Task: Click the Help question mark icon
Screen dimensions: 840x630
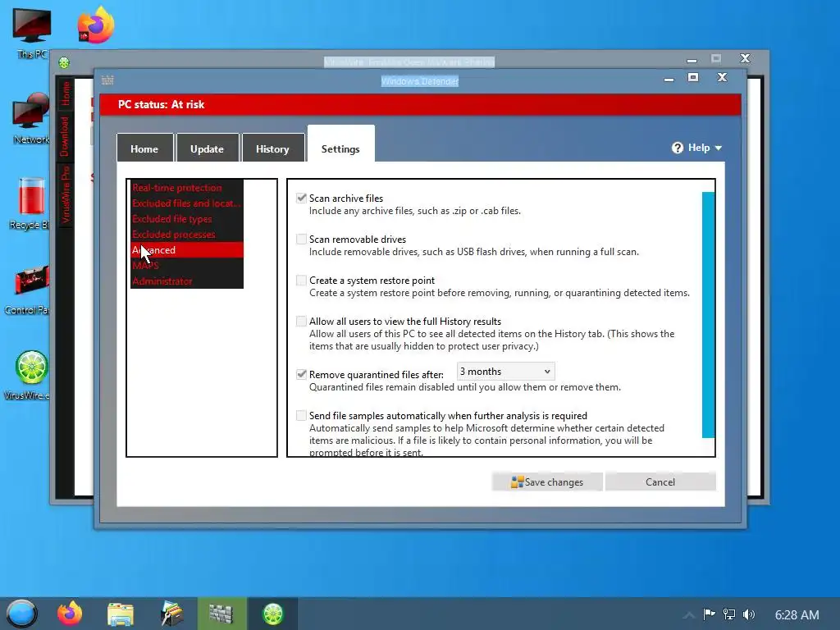Action: (x=677, y=148)
